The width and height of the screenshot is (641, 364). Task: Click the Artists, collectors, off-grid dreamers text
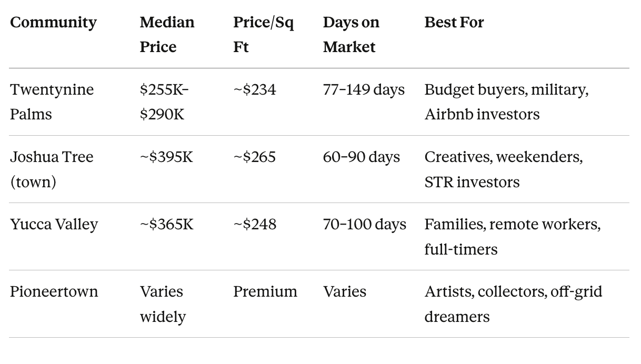click(x=513, y=304)
